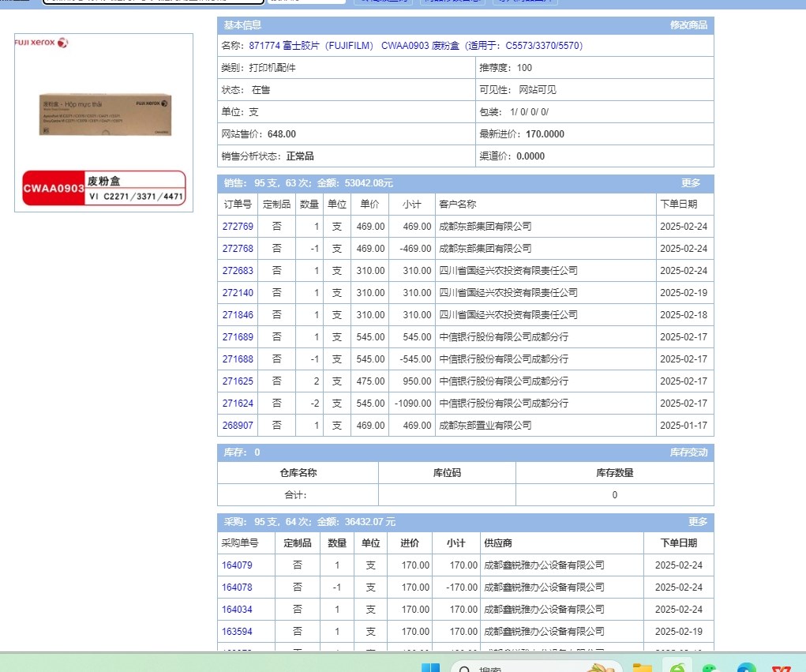Viewport: 806px width, 672px height.
Task: Open sales order 271625
Action: pos(238,381)
